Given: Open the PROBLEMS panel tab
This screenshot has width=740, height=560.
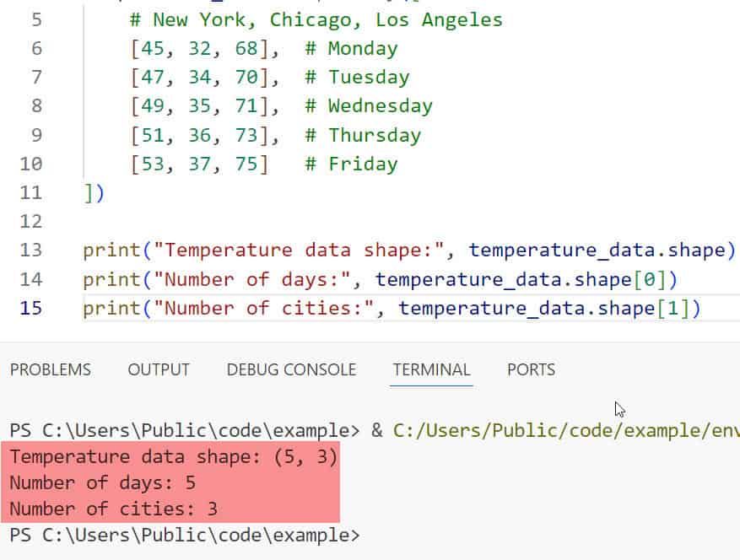Looking at the screenshot, I should coord(50,369).
